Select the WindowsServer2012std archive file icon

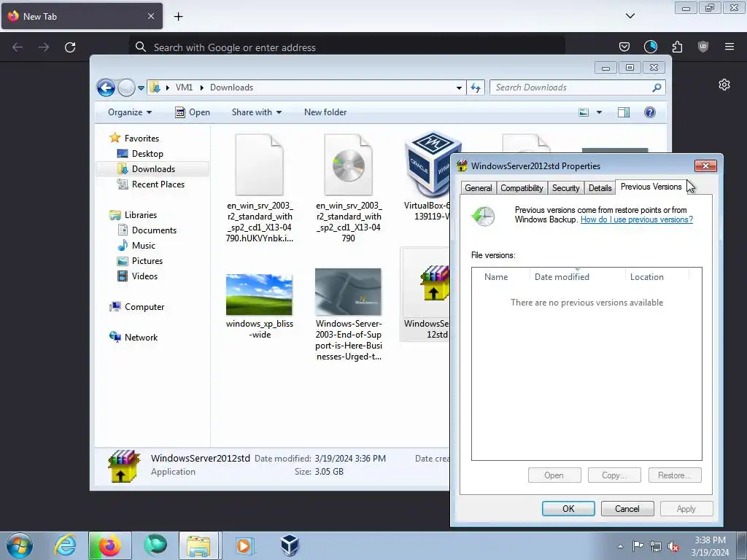[434, 283]
